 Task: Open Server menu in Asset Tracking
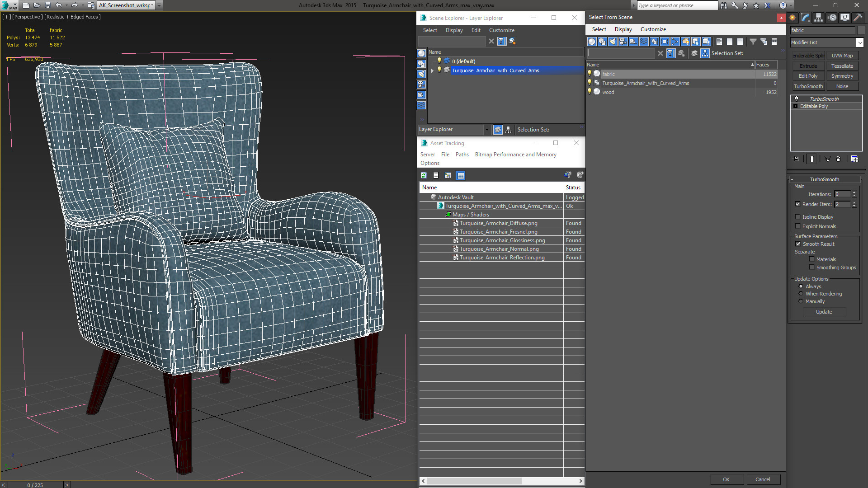coord(427,155)
